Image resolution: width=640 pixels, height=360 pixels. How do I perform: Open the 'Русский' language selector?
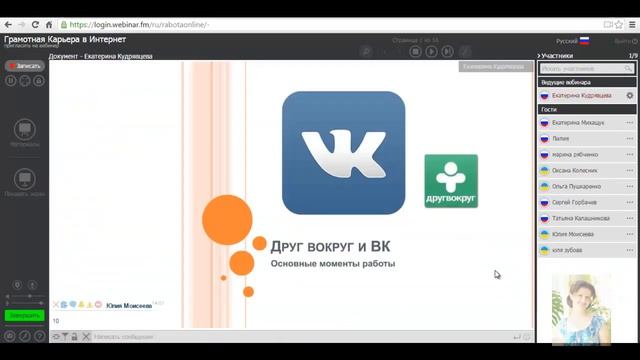573,41
